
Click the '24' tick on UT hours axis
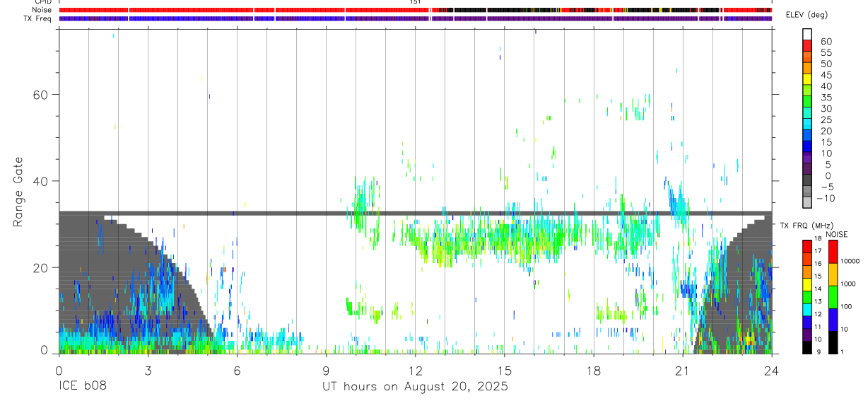tap(771, 370)
